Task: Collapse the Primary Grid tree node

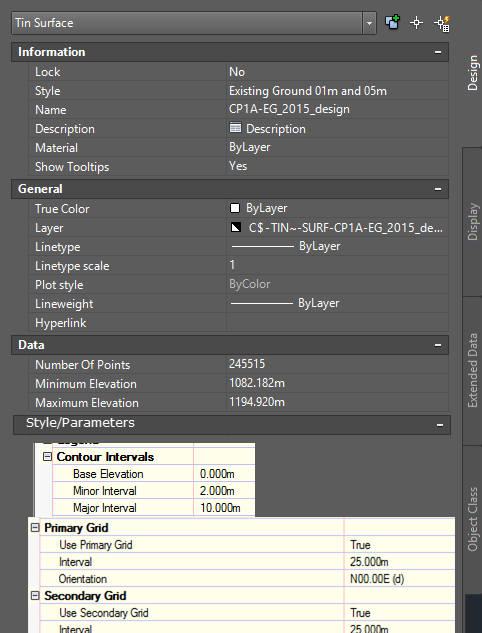Action: point(35,527)
